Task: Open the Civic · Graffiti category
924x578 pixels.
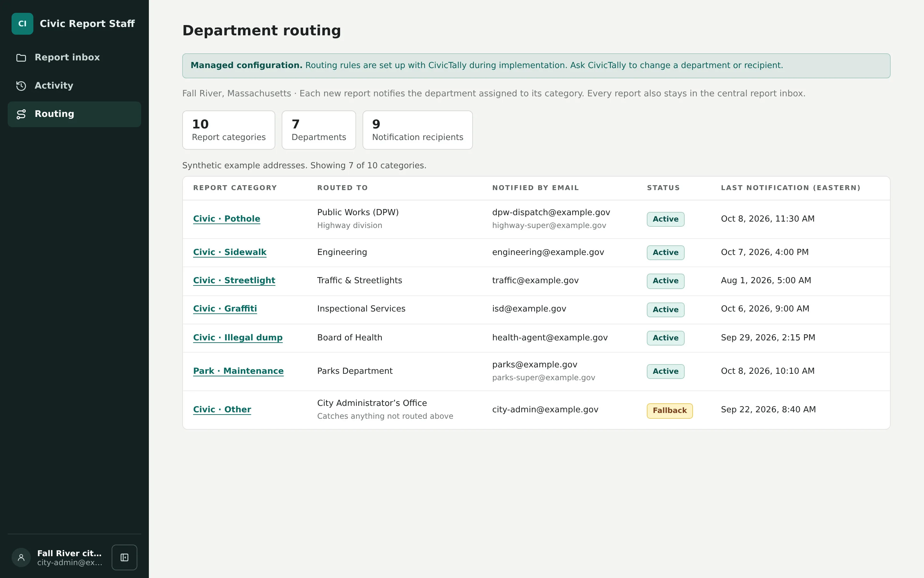Action: [x=225, y=309]
